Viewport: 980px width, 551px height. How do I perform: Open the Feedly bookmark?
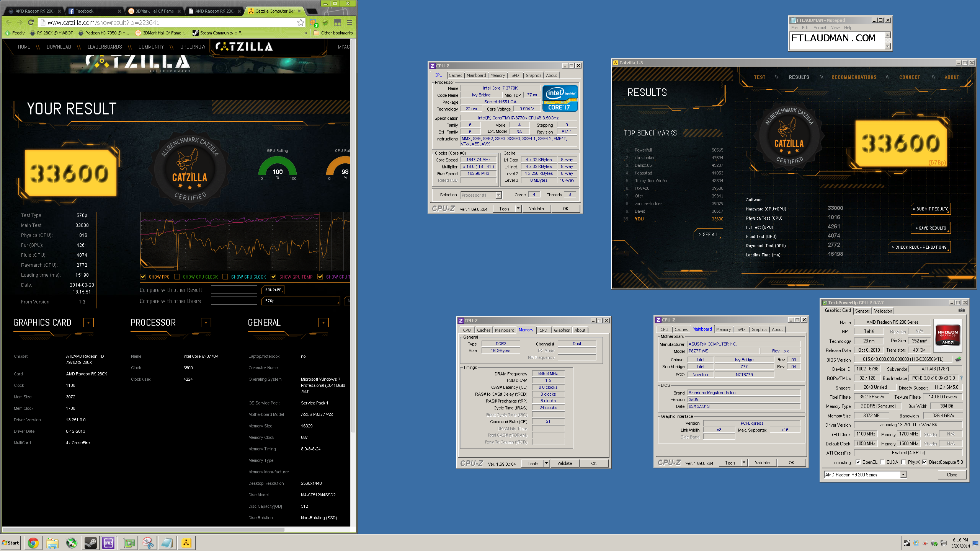coord(15,33)
